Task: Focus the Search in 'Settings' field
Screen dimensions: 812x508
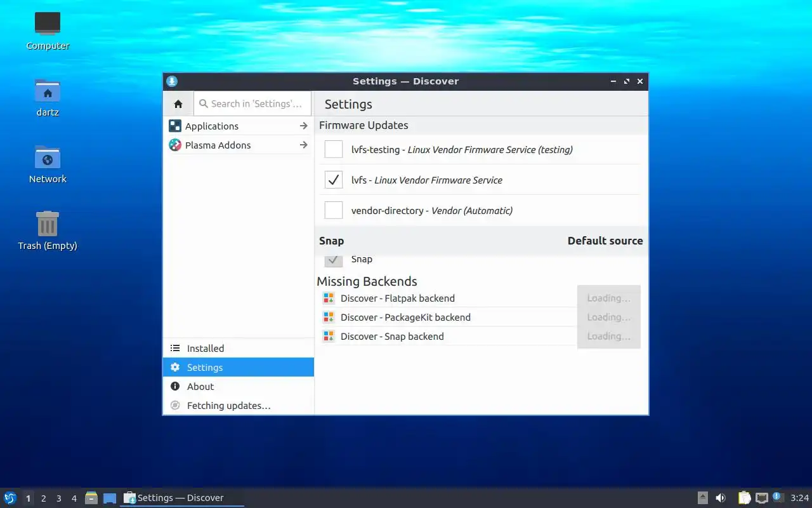Action: (252, 104)
